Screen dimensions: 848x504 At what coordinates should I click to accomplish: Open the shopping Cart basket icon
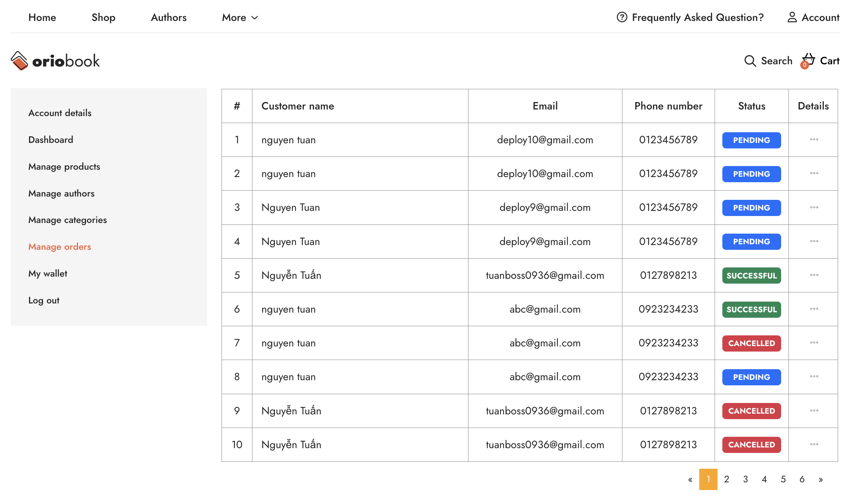point(808,60)
